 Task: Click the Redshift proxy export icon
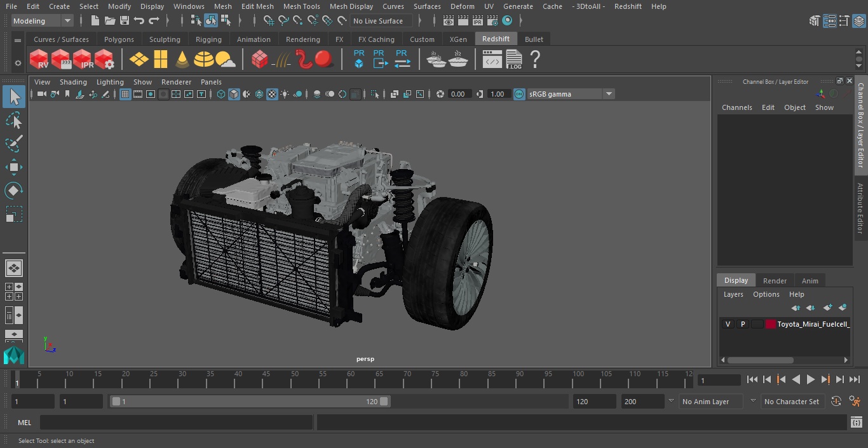coord(380,58)
